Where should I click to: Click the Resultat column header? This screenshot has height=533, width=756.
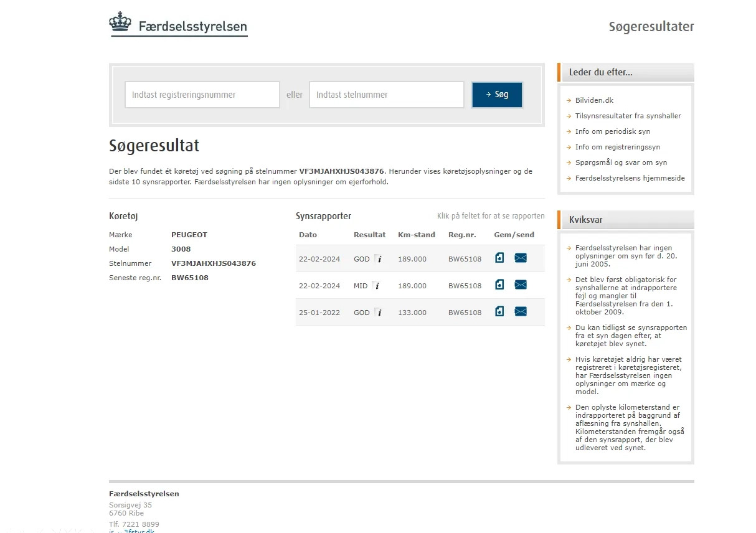(370, 235)
